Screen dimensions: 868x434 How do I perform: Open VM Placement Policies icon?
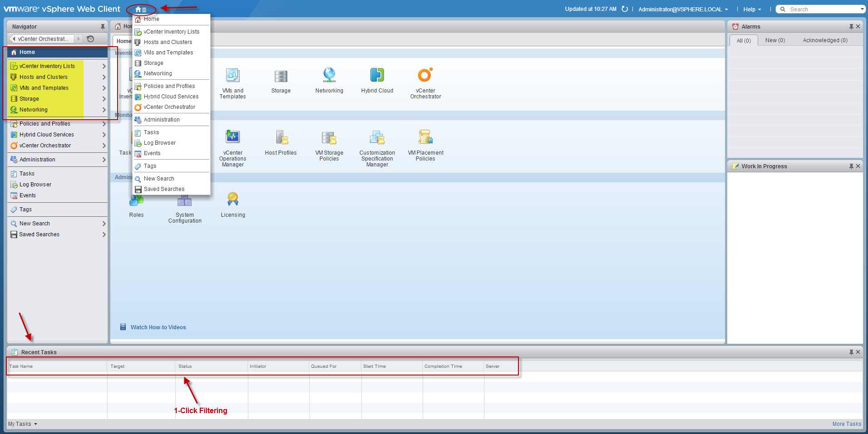pos(425,137)
